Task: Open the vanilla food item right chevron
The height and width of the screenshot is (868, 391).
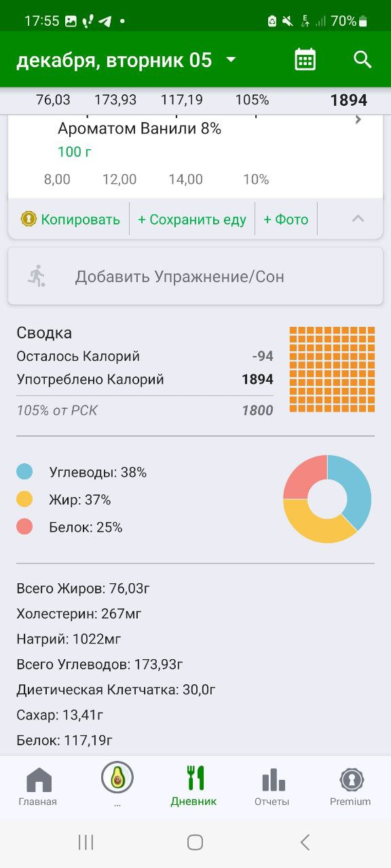Action: 358,120
